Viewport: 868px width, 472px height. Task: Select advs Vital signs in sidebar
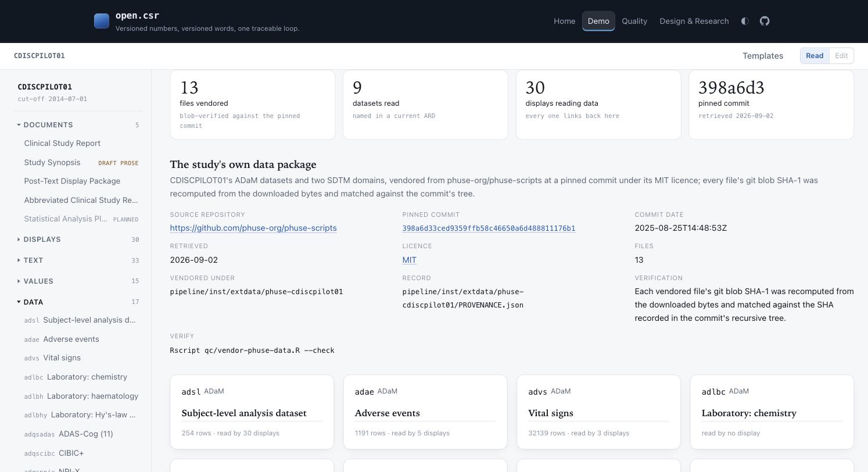[x=81, y=358]
